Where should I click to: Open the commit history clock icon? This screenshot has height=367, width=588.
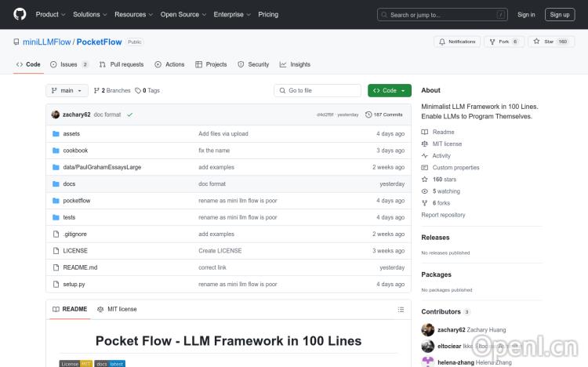pos(368,114)
